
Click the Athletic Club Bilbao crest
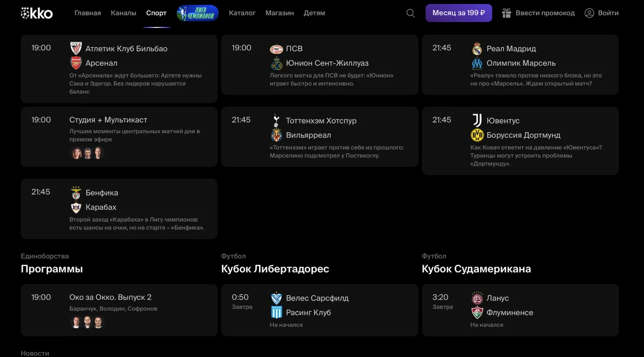pos(76,48)
